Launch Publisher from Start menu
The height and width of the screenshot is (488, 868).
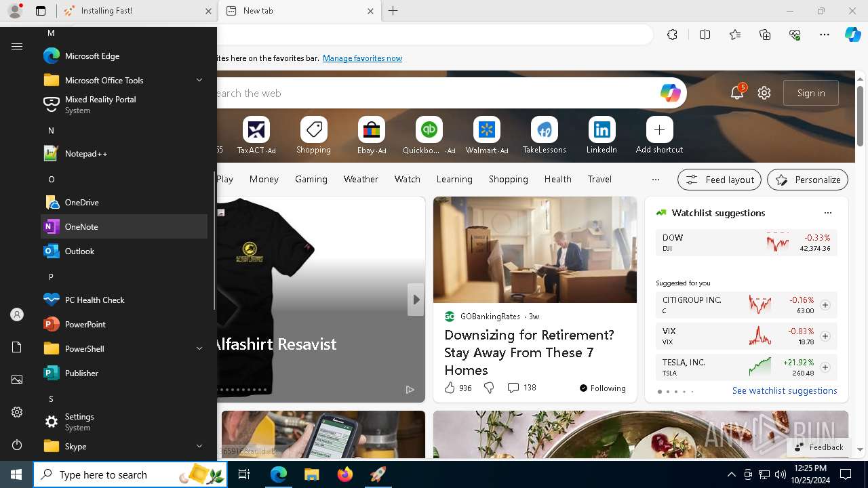[124, 373]
